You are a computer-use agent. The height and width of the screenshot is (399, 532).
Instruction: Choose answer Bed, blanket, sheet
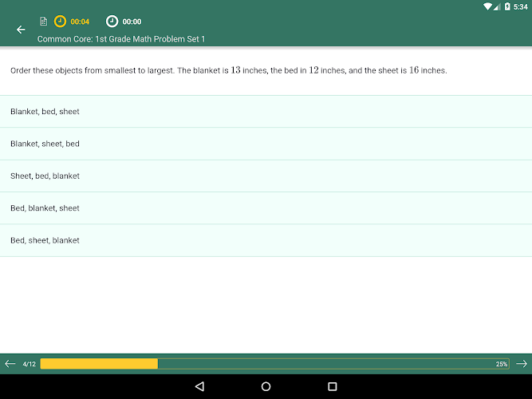[x=266, y=208]
